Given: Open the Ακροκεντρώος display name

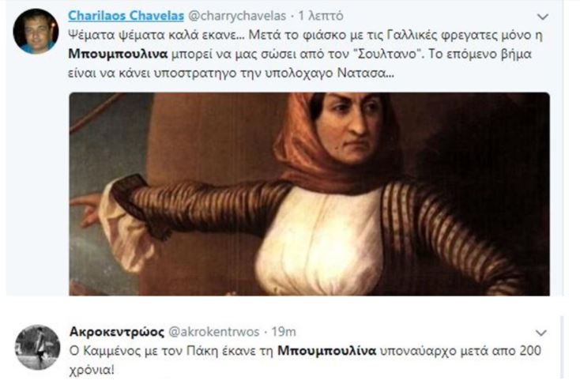Looking at the screenshot, I should pos(117,332).
